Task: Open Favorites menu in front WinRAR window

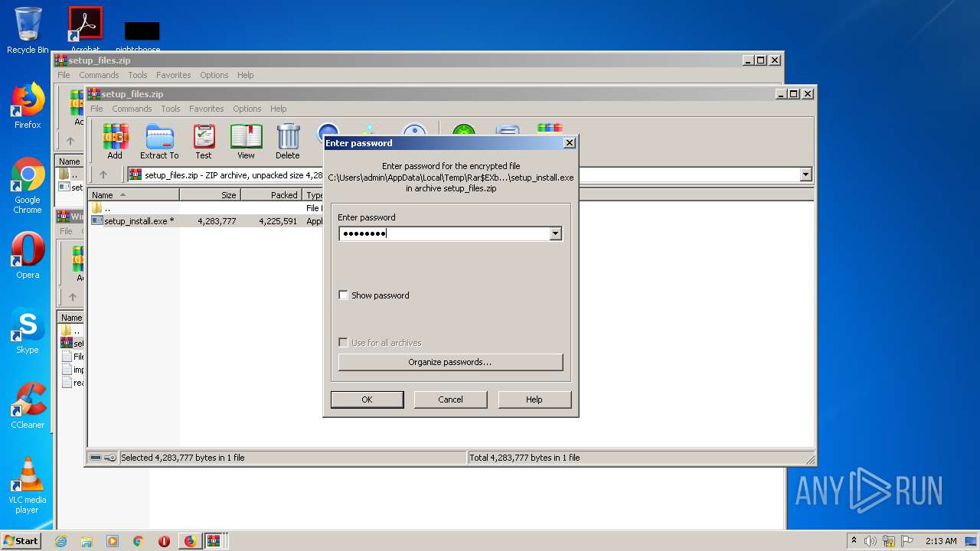Action: [x=207, y=109]
